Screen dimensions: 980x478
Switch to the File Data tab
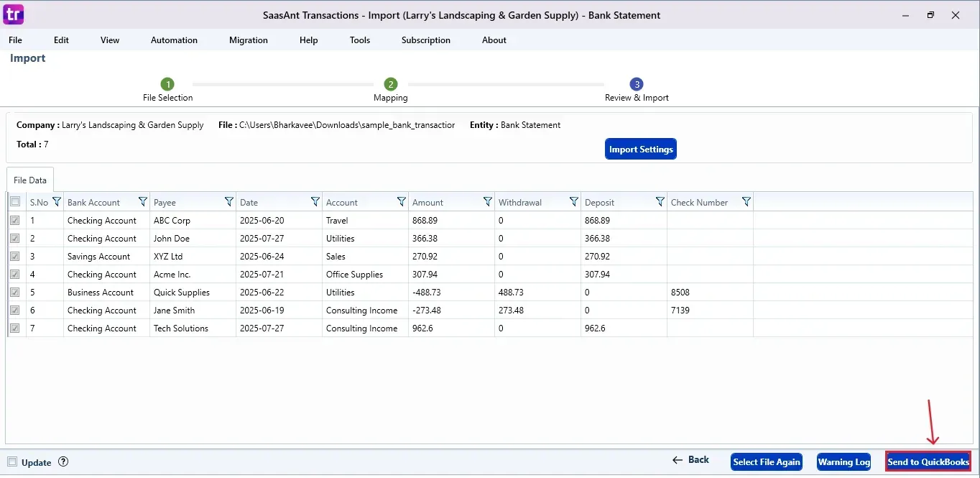(29, 180)
